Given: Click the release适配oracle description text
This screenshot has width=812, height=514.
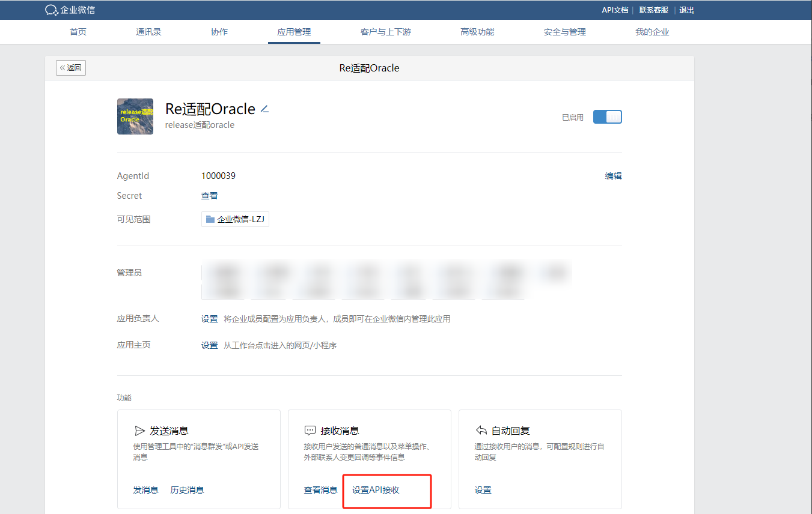Looking at the screenshot, I should (200, 125).
